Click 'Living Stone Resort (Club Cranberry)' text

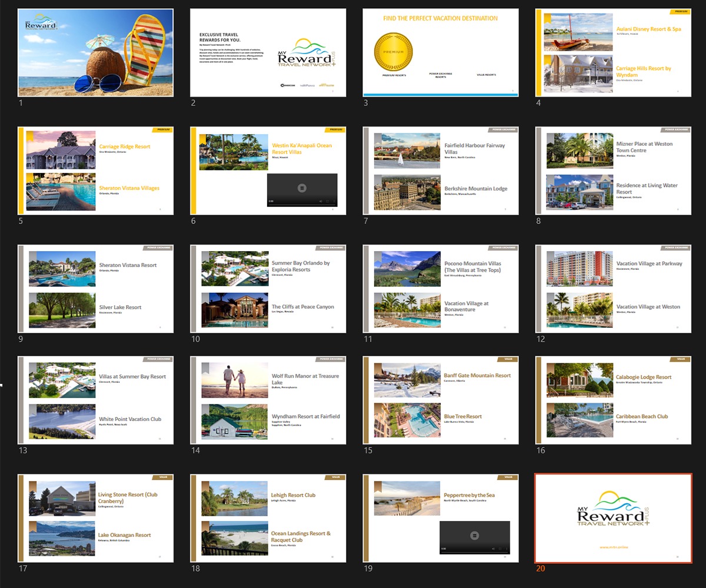click(x=128, y=497)
